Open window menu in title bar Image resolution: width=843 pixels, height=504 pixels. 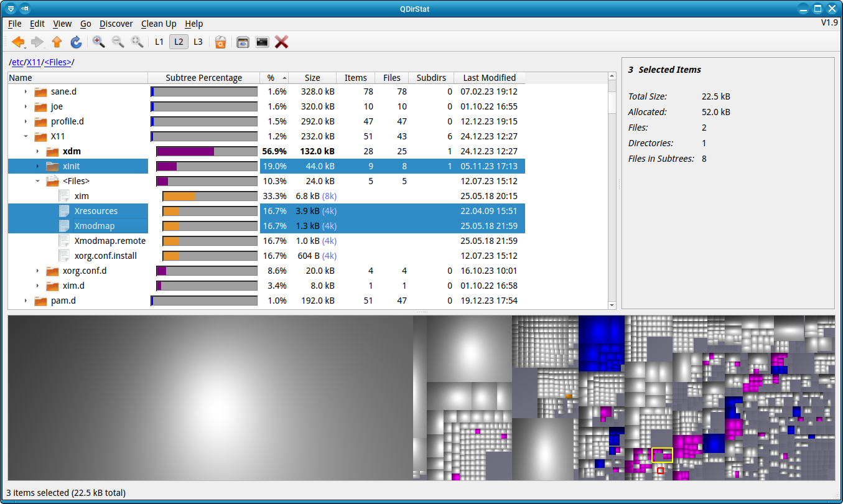coord(11,9)
